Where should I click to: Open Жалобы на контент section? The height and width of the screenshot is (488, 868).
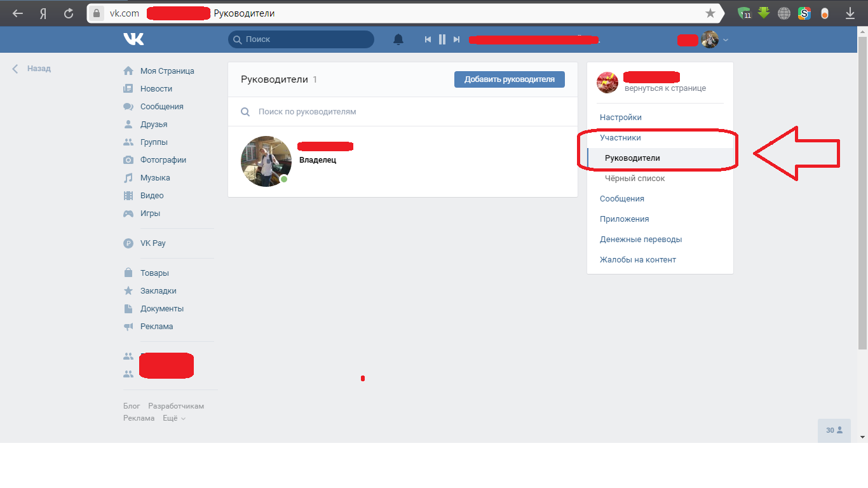(x=638, y=260)
